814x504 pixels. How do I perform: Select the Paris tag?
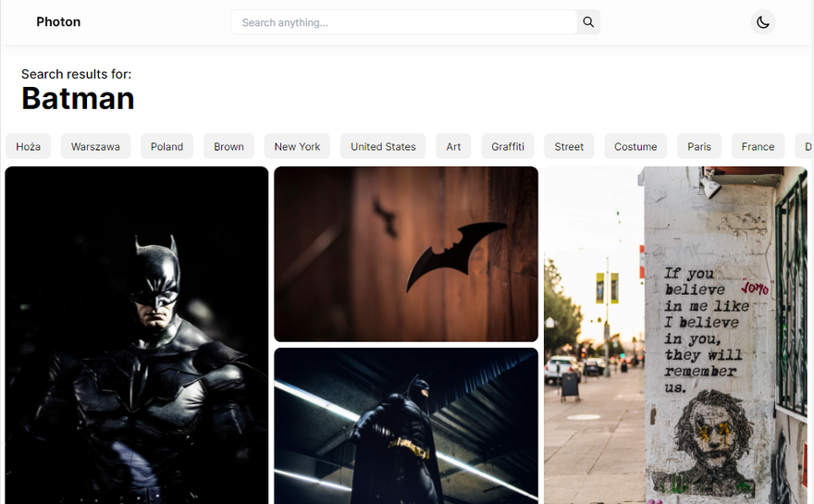click(x=699, y=146)
